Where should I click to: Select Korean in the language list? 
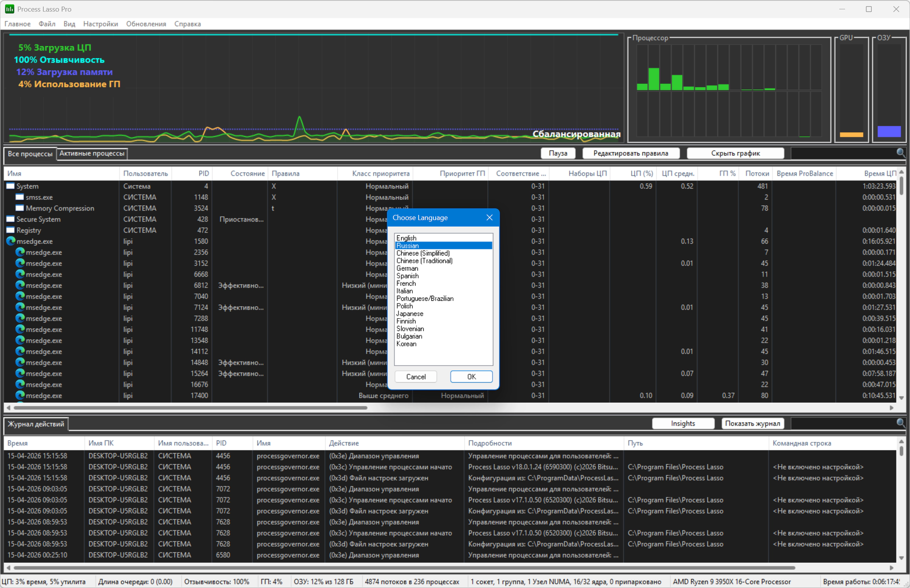pyautogui.click(x=406, y=344)
